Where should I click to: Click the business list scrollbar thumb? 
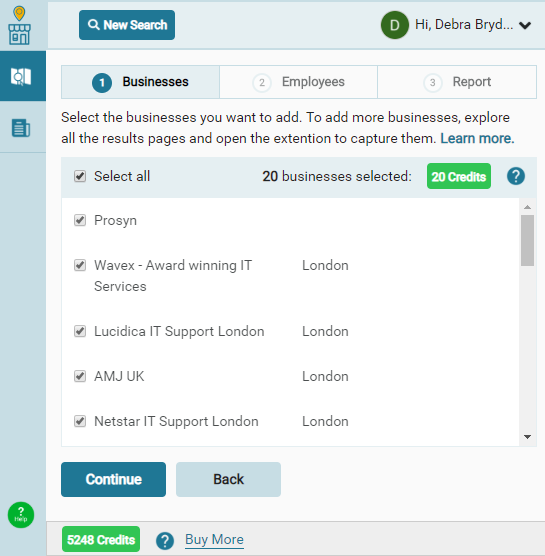tap(528, 240)
